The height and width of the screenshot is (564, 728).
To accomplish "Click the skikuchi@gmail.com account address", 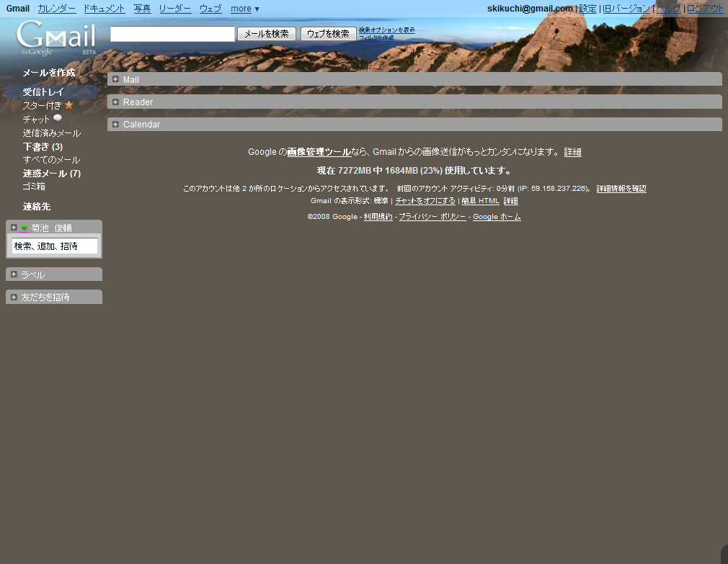I will [x=530, y=9].
